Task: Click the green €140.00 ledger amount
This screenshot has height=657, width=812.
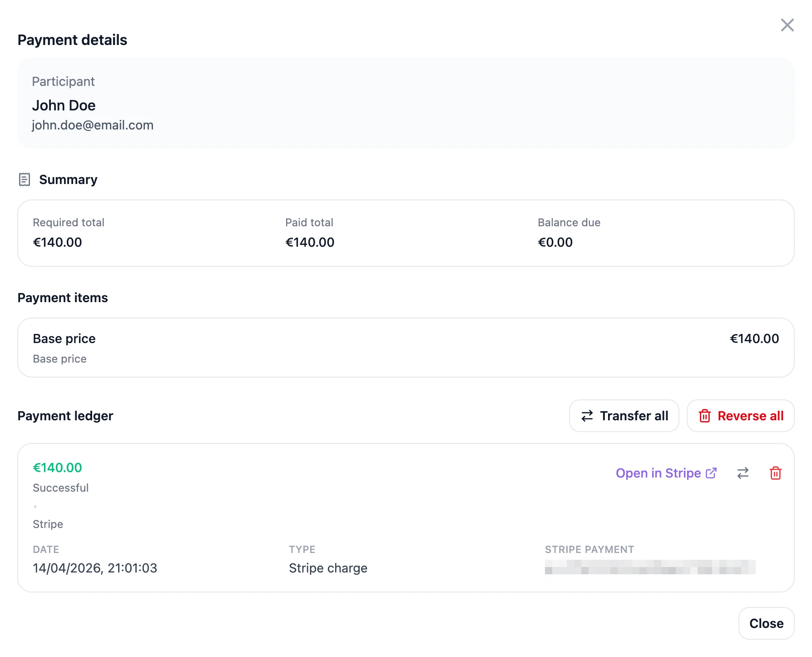Action: tap(57, 468)
